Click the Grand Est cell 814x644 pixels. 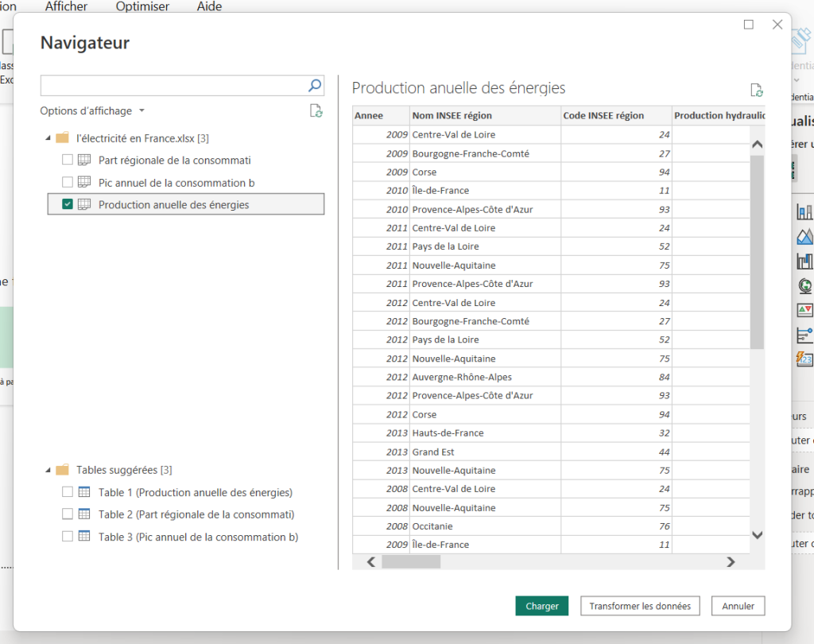[x=485, y=452]
